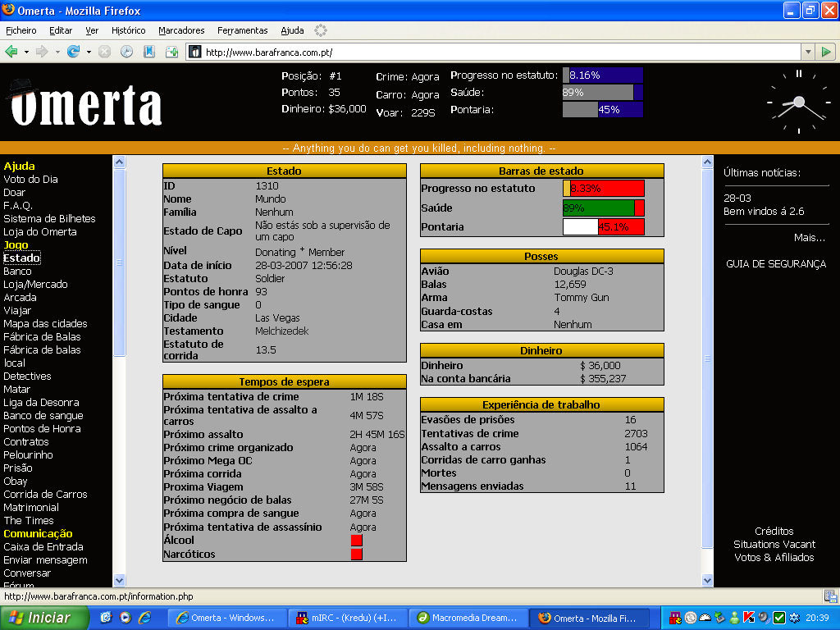
Task: Click the browser Back arrow button
Action: 11,52
